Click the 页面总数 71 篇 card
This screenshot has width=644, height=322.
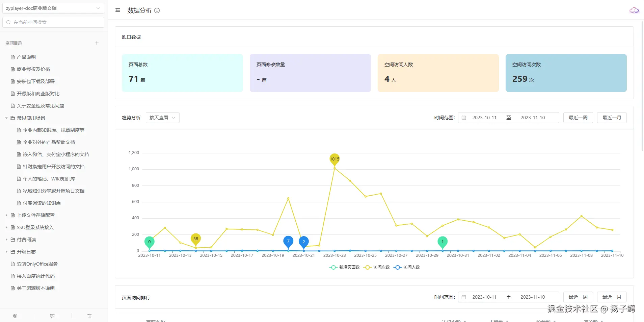182,73
